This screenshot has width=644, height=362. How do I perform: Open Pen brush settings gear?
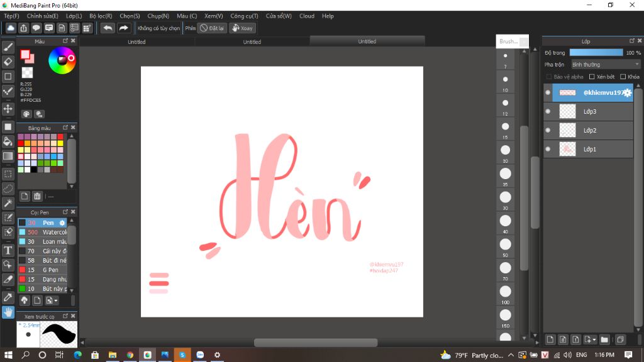pos(62,223)
